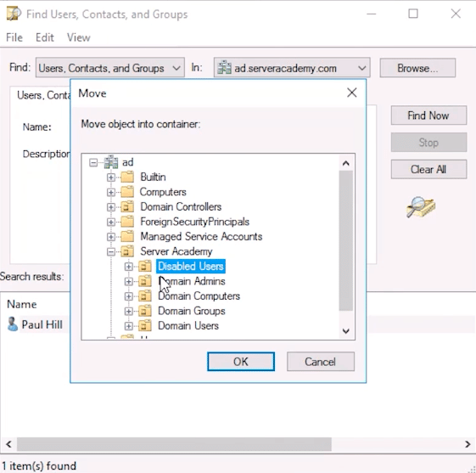Click the ad domain root icon
476x473 pixels.
point(111,162)
